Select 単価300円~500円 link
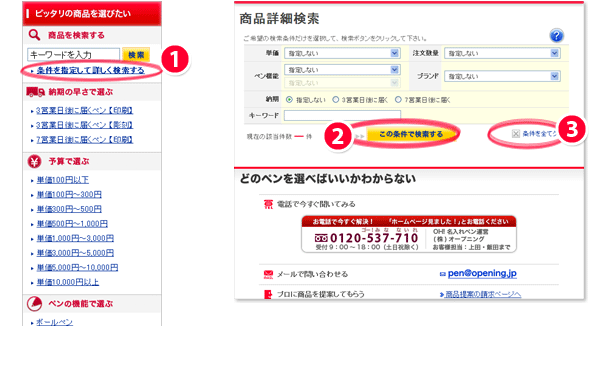This screenshot has width=595, height=370. click(x=69, y=209)
